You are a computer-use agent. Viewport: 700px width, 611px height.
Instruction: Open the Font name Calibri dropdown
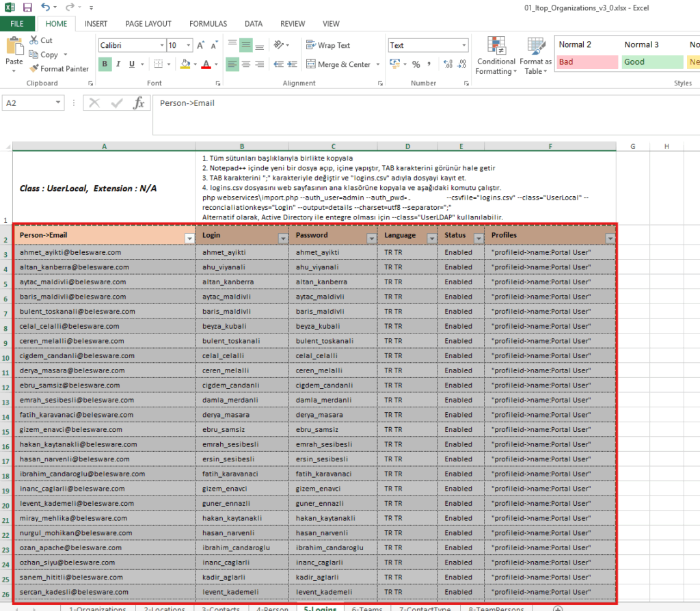[162, 46]
